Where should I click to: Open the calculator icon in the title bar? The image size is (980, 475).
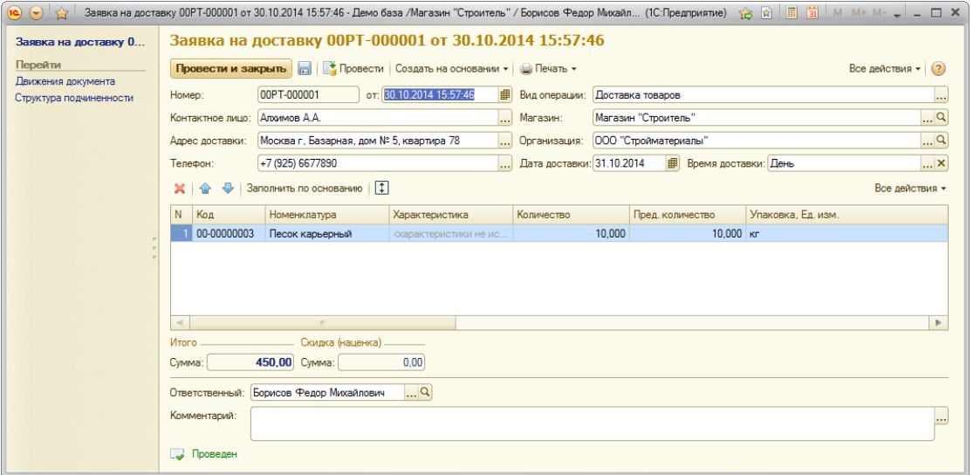[x=792, y=12]
